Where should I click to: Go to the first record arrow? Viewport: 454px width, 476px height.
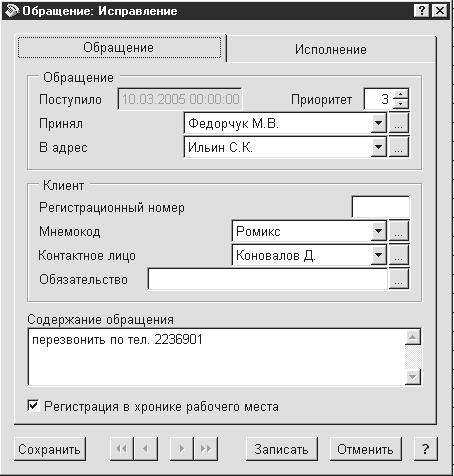[x=122, y=449]
